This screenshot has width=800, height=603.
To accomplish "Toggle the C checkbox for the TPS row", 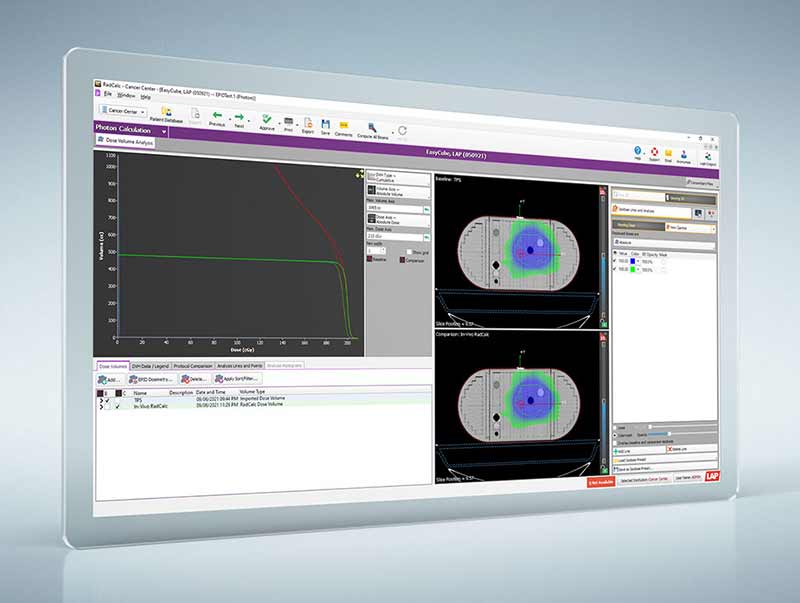I will tap(118, 401).
